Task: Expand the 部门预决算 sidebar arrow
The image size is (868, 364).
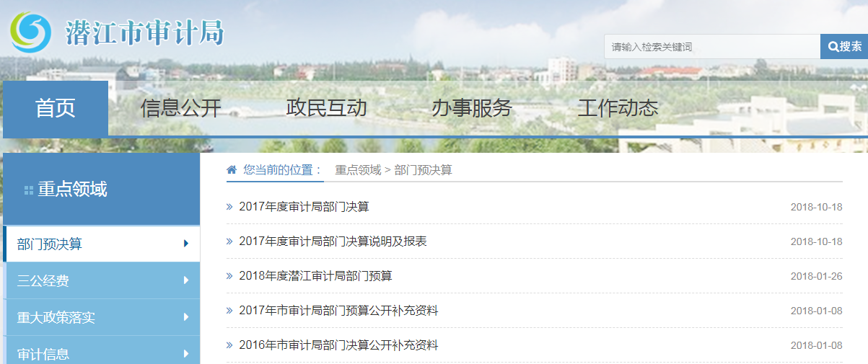Action: click(x=186, y=244)
